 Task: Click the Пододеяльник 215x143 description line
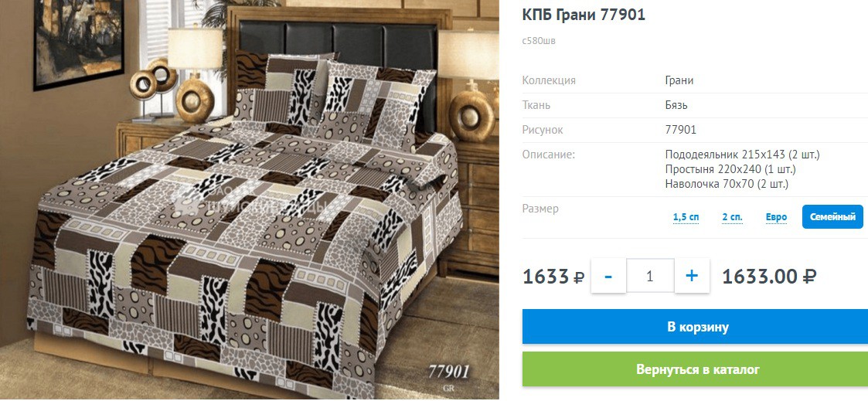[742, 155]
